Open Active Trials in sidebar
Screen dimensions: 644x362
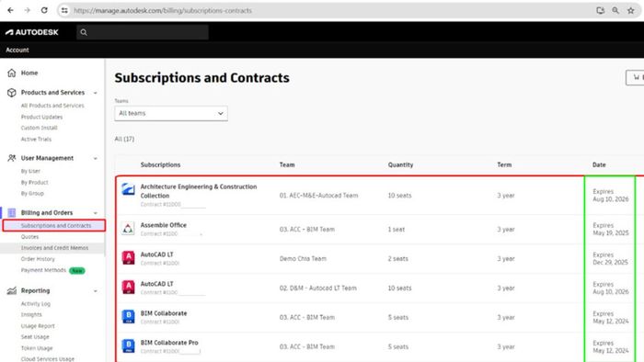(36, 139)
